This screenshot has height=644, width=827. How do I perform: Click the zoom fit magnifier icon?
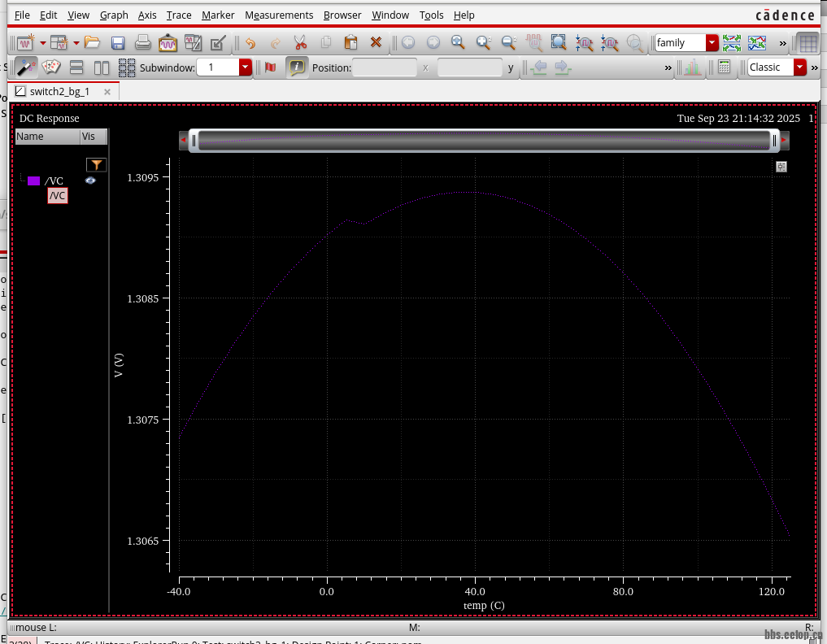[x=458, y=42]
